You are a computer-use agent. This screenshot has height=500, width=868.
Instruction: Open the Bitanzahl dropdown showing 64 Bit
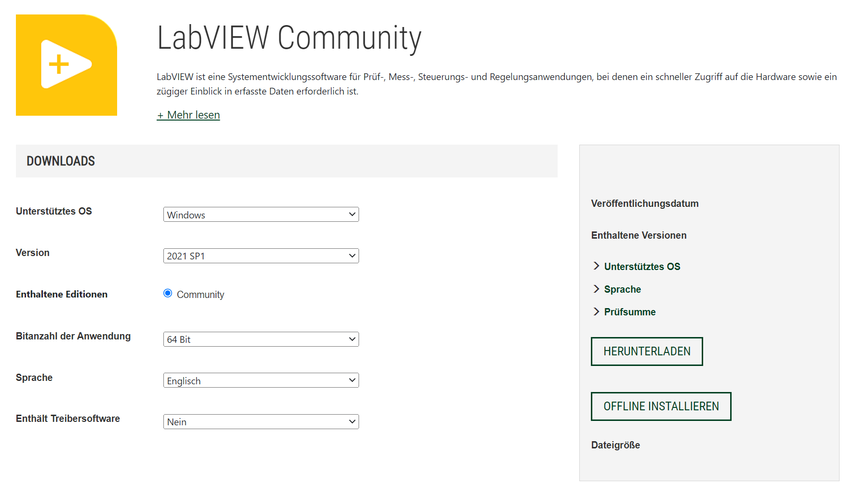pos(261,339)
